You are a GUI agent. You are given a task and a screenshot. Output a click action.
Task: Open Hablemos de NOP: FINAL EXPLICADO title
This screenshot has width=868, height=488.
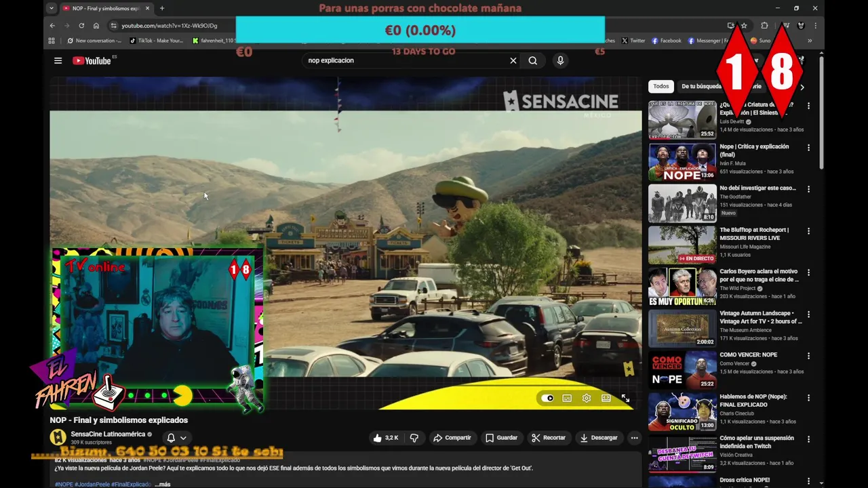point(753,401)
